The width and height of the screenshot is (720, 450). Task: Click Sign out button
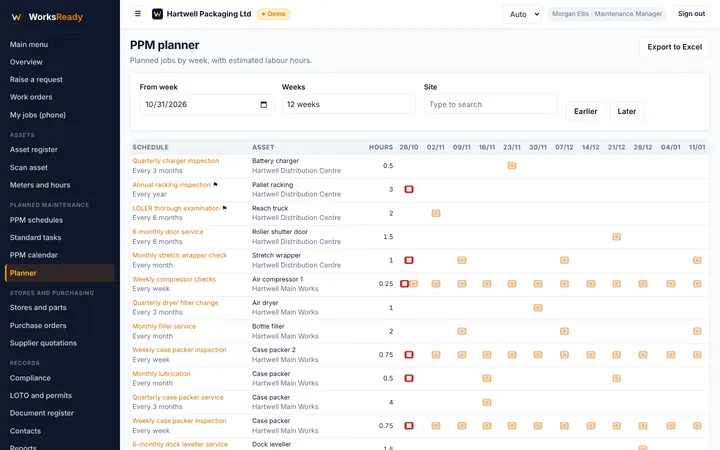pos(691,14)
